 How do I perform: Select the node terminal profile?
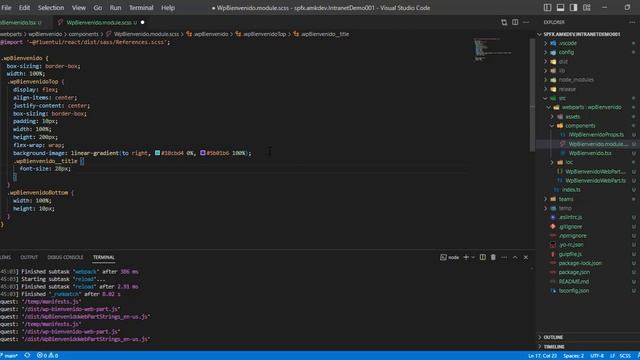pos(449,257)
